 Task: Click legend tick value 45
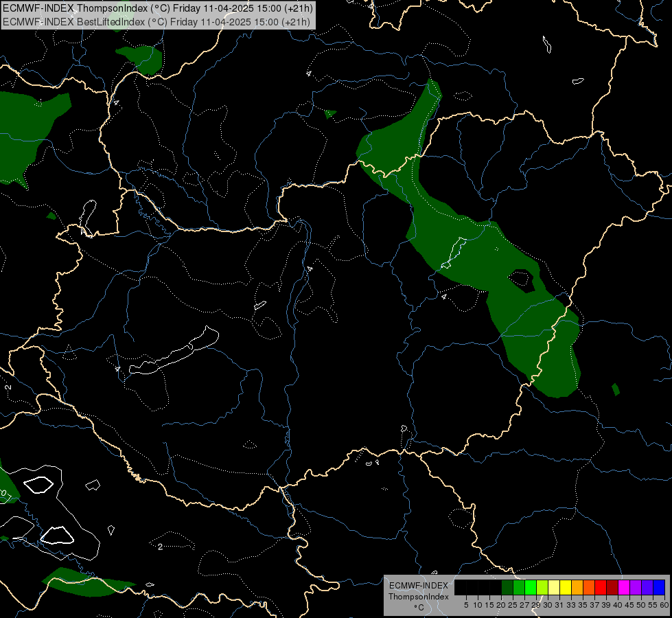click(x=629, y=605)
